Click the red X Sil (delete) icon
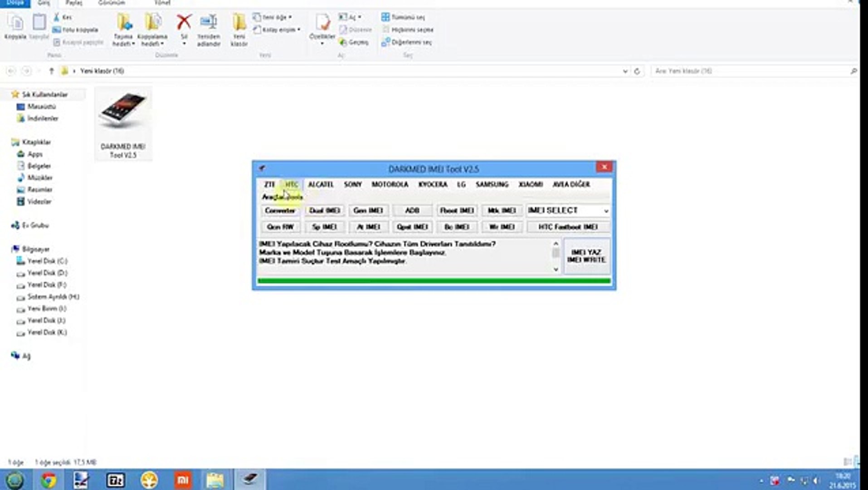Viewport: 868px width, 490px height. [184, 23]
